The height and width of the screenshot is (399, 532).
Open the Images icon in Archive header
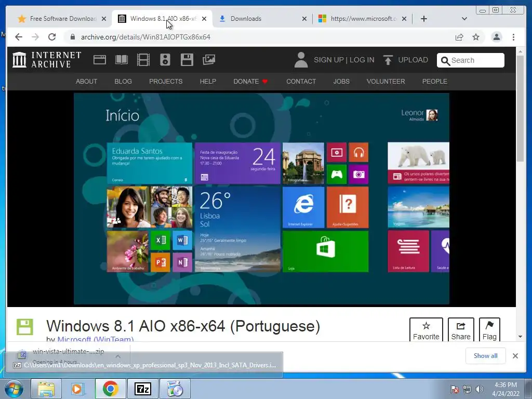coord(209,60)
